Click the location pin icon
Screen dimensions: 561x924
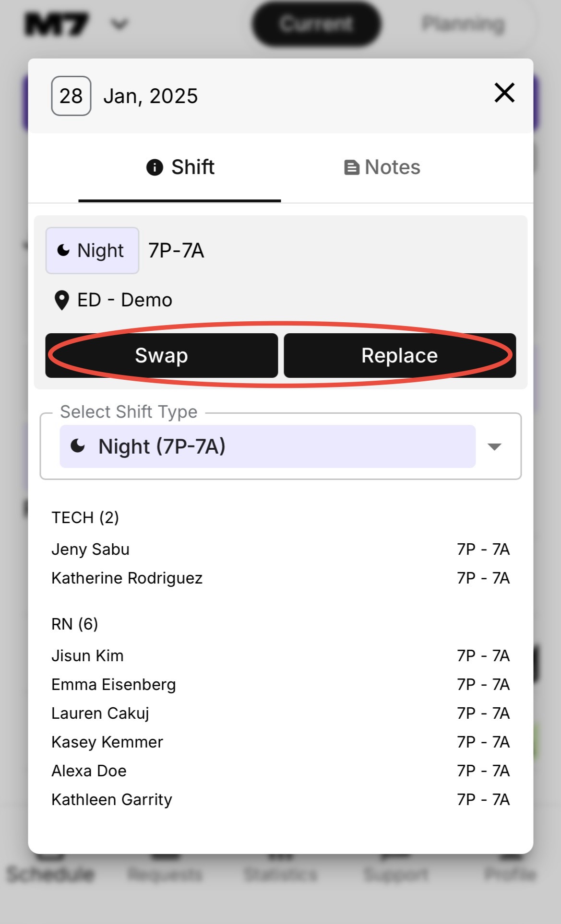coord(62,301)
